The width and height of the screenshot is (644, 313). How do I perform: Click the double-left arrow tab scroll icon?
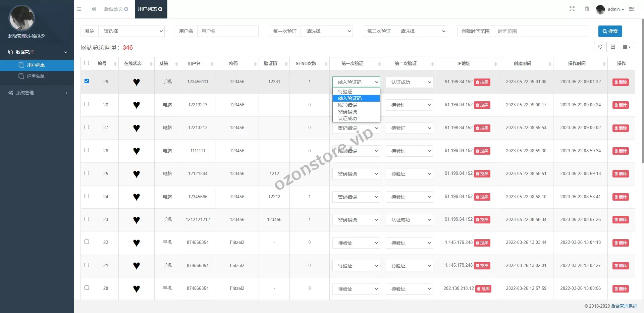click(x=94, y=9)
